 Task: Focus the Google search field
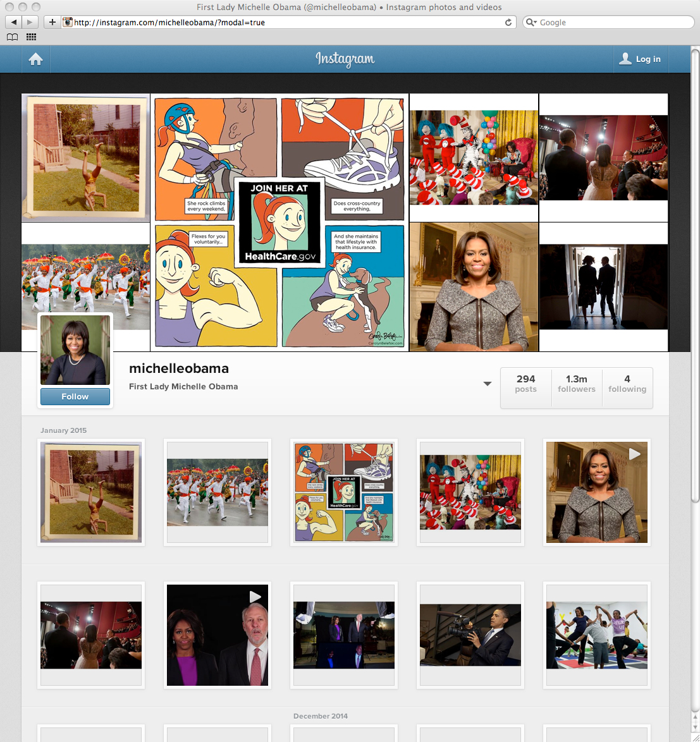(608, 22)
